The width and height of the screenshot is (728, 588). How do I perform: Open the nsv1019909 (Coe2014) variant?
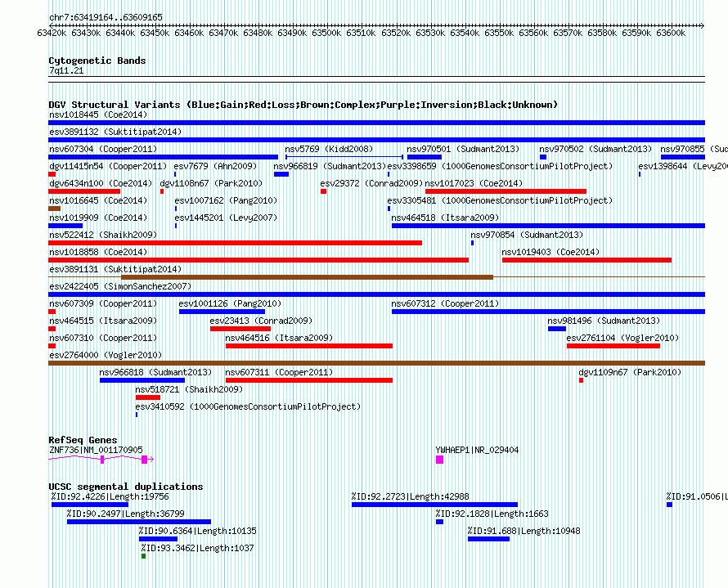pyautogui.click(x=65, y=226)
